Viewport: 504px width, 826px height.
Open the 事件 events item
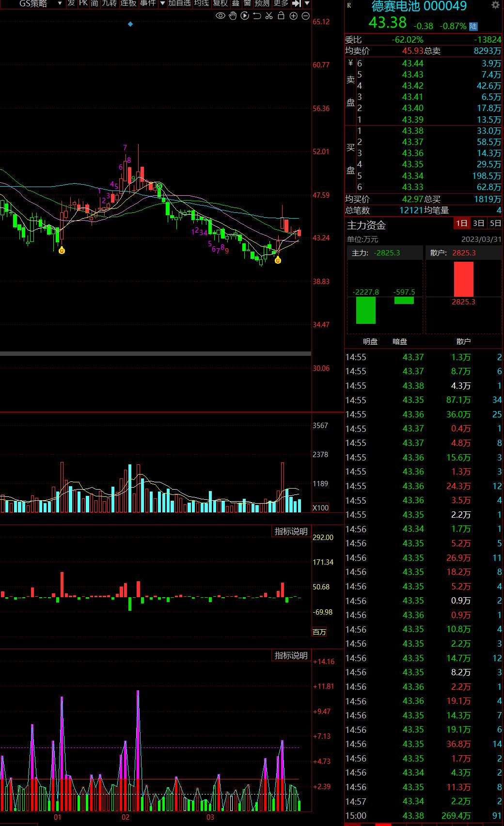point(148,3)
